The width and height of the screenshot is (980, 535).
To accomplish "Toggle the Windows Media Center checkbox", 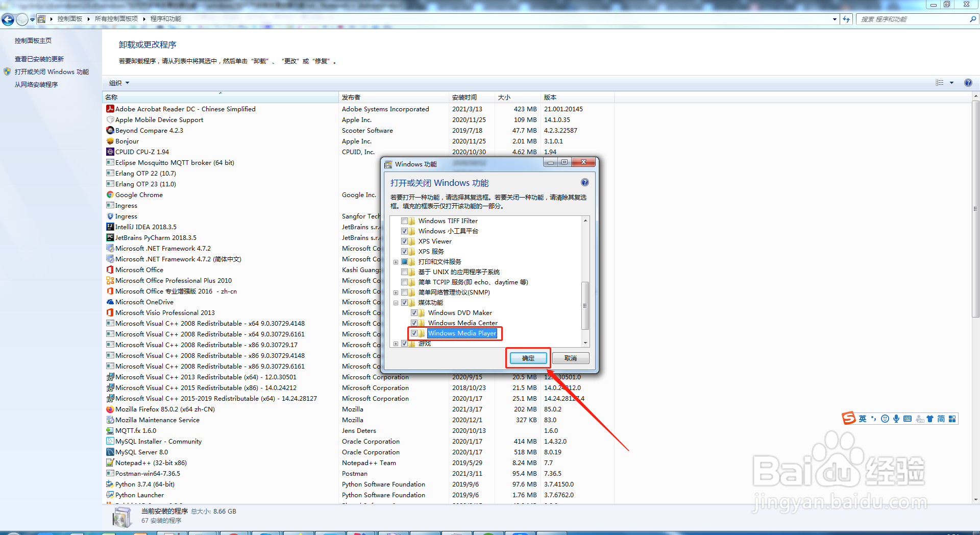I will 414,323.
